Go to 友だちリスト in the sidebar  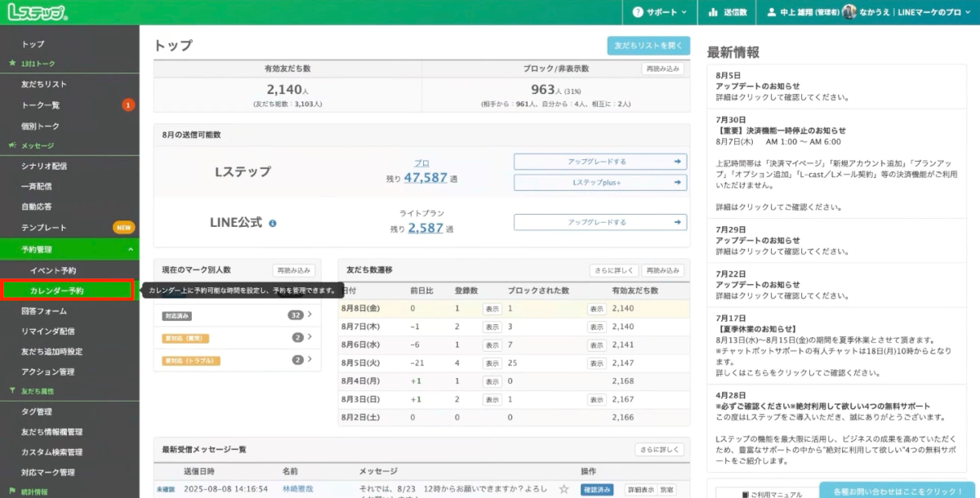coord(44,84)
